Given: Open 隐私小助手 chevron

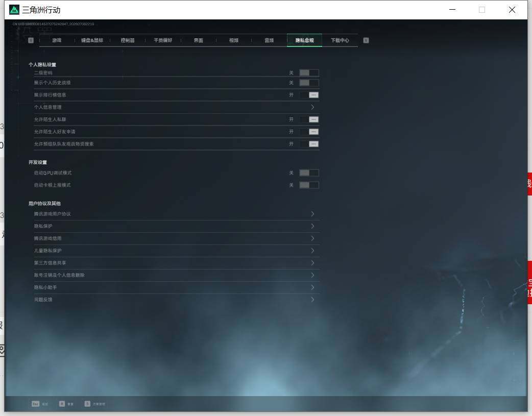Looking at the screenshot, I should coord(312,287).
